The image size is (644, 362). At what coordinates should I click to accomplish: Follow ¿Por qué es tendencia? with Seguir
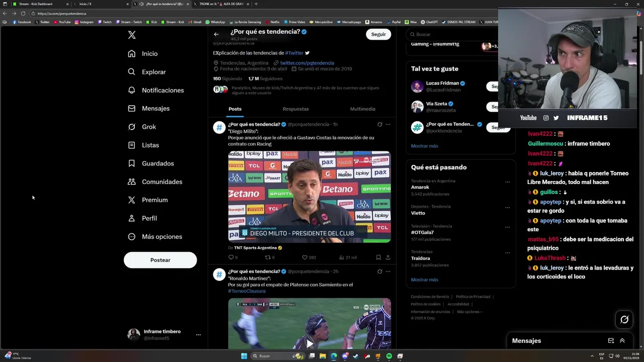coord(378,34)
